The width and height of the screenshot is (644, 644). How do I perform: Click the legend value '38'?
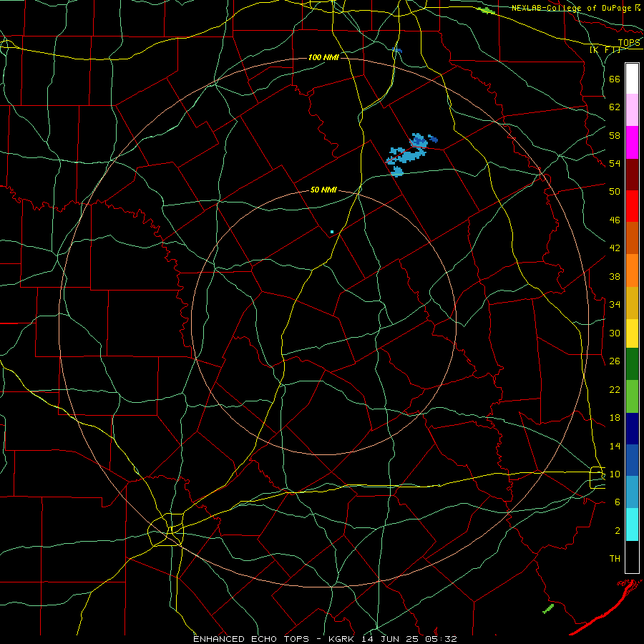[x=615, y=276]
